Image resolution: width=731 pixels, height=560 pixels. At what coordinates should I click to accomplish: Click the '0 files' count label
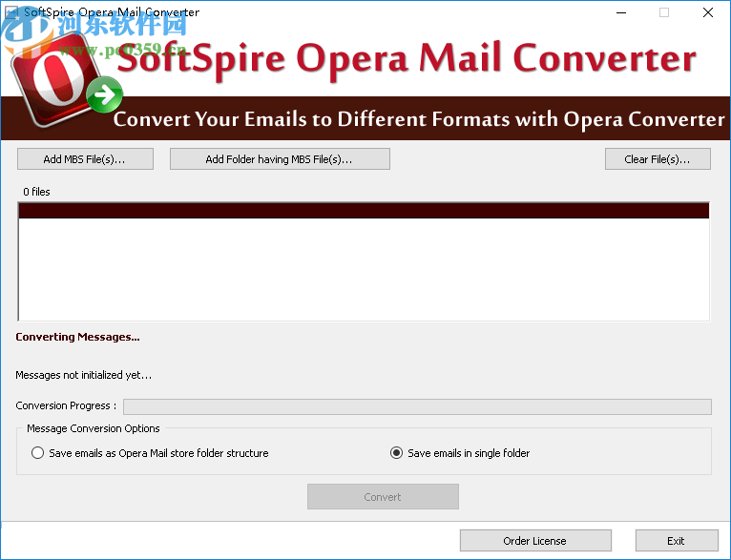pos(36,192)
